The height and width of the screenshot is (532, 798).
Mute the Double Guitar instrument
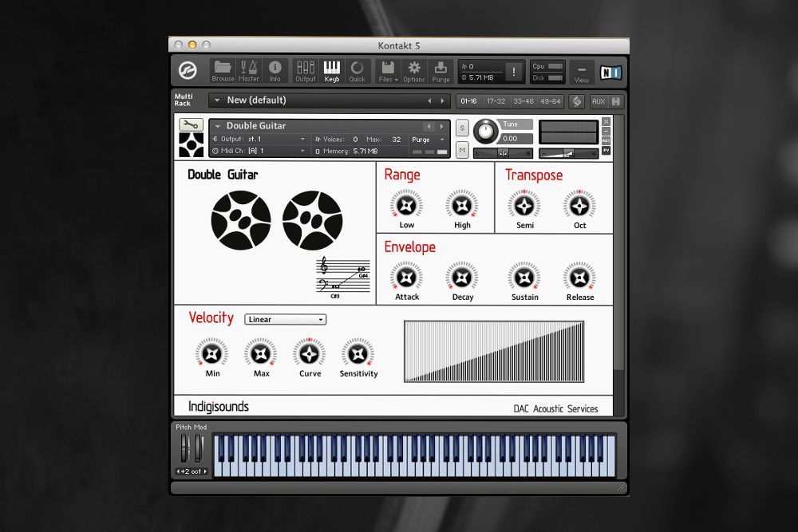(462, 150)
